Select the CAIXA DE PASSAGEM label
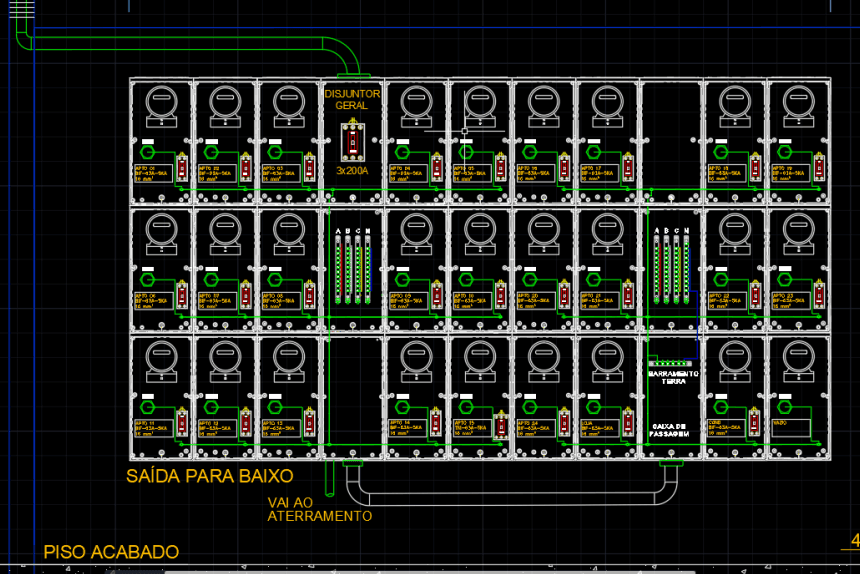Image resolution: width=860 pixels, height=574 pixels. (668, 429)
